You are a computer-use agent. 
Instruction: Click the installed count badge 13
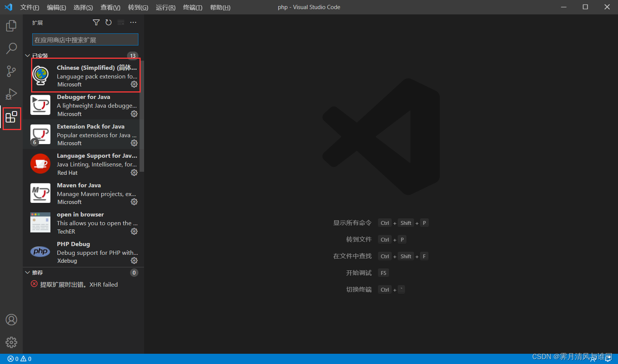click(x=133, y=56)
